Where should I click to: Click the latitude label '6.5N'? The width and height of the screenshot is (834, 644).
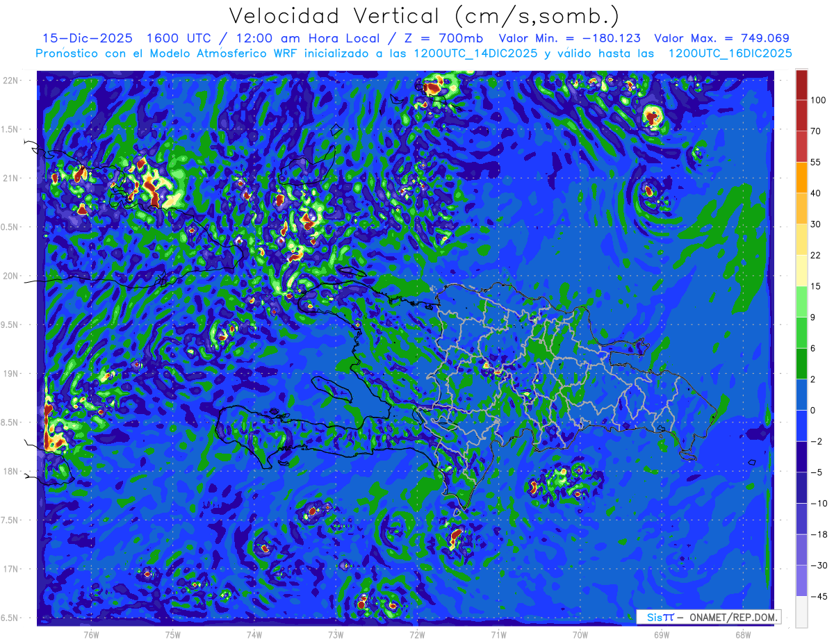pyautogui.click(x=9, y=618)
